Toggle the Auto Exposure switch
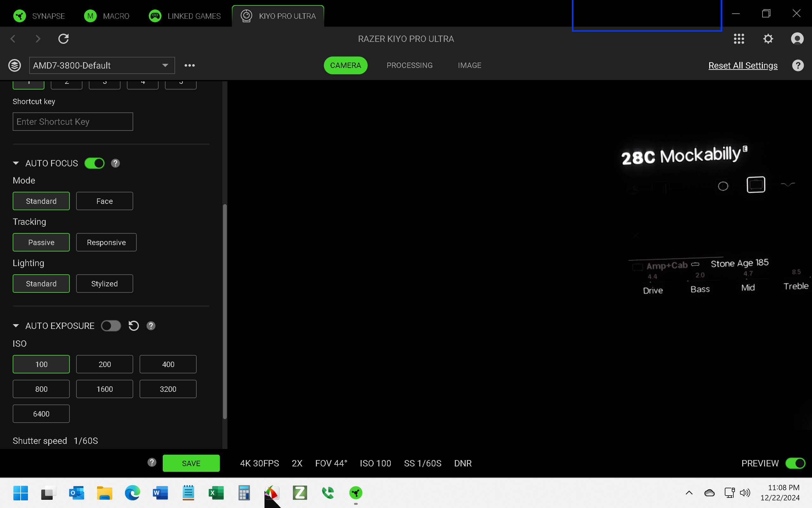Image resolution: width=812 pixels, height=508 pixels. tap(111, 325)
